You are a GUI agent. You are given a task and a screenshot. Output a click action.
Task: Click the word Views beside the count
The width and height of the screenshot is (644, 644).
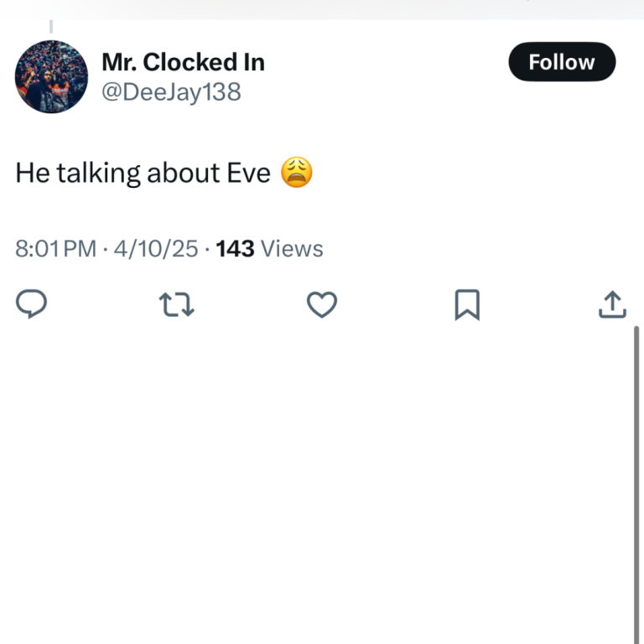pos(292,249)
